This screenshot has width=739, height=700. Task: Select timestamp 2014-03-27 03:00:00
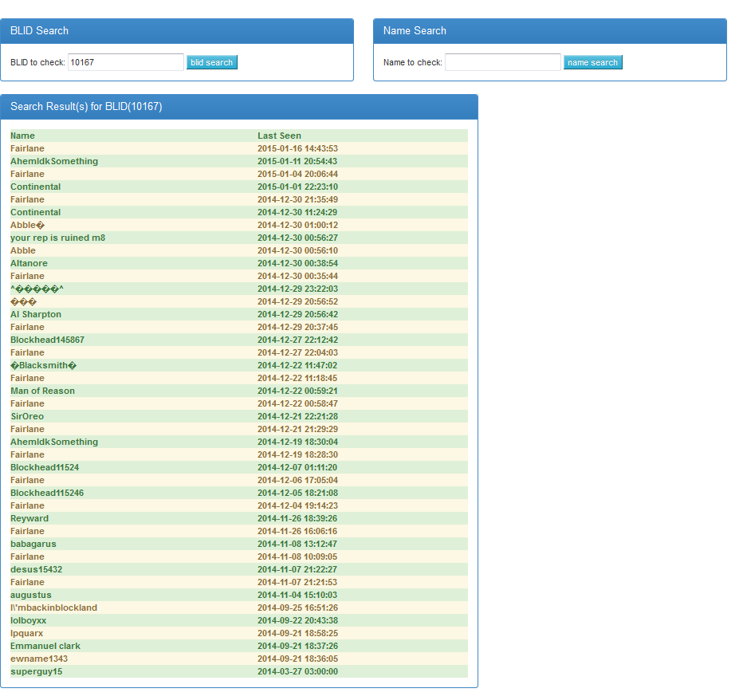click(297, 671)
